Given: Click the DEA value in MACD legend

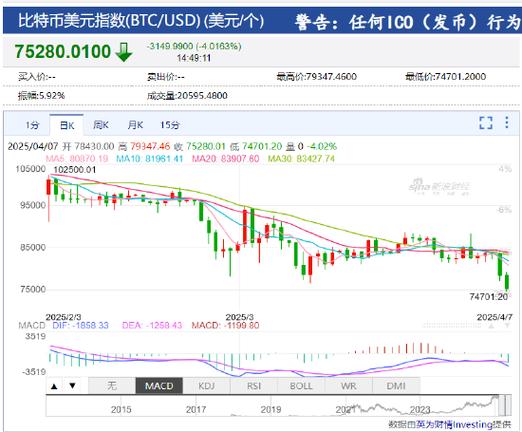Looking at the screenshot, I should click(152, 325).
